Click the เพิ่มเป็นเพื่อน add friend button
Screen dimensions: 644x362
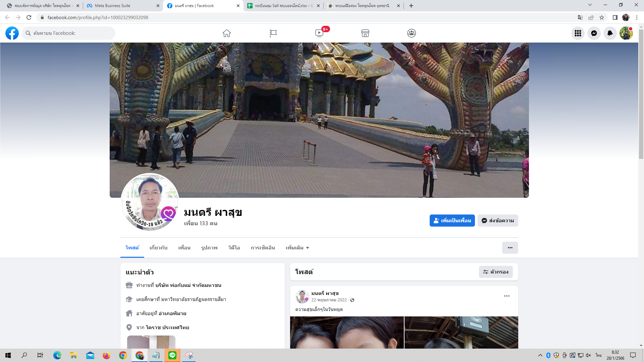[x=452, y=221]
